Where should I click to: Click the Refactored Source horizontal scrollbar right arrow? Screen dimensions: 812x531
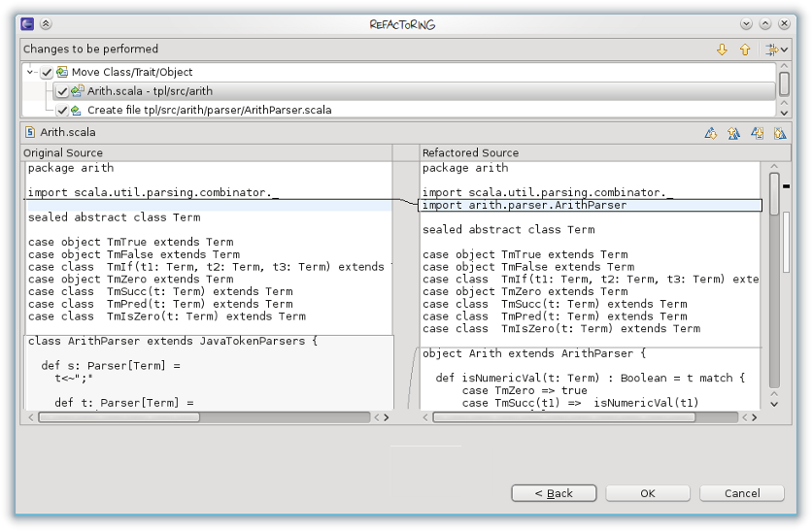[x=754, y=417]
